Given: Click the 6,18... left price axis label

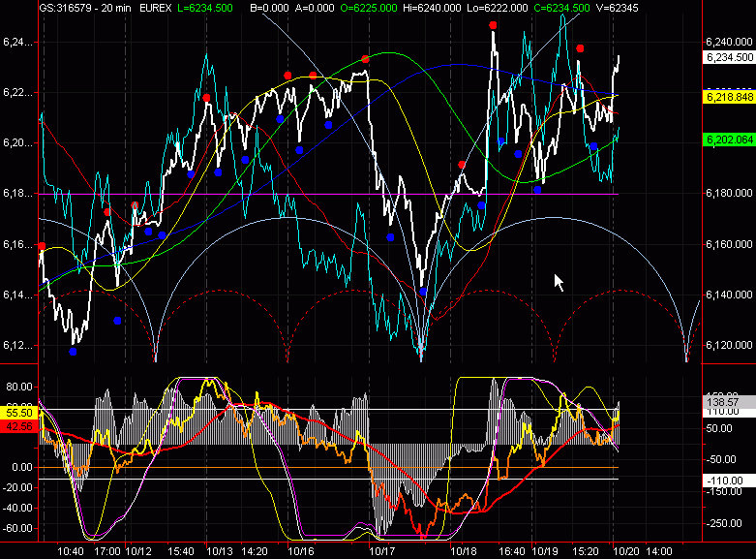Looking at the screenshot, I should [17, 194].
